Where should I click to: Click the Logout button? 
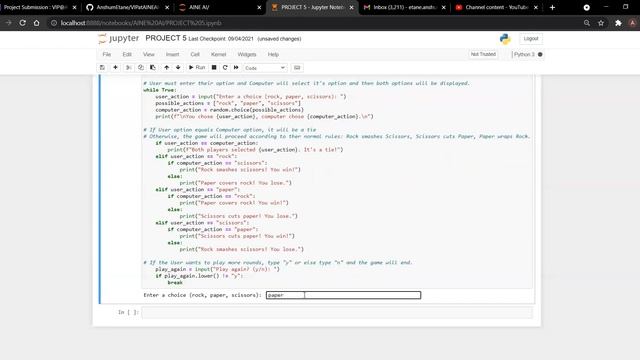click(531, 39)
